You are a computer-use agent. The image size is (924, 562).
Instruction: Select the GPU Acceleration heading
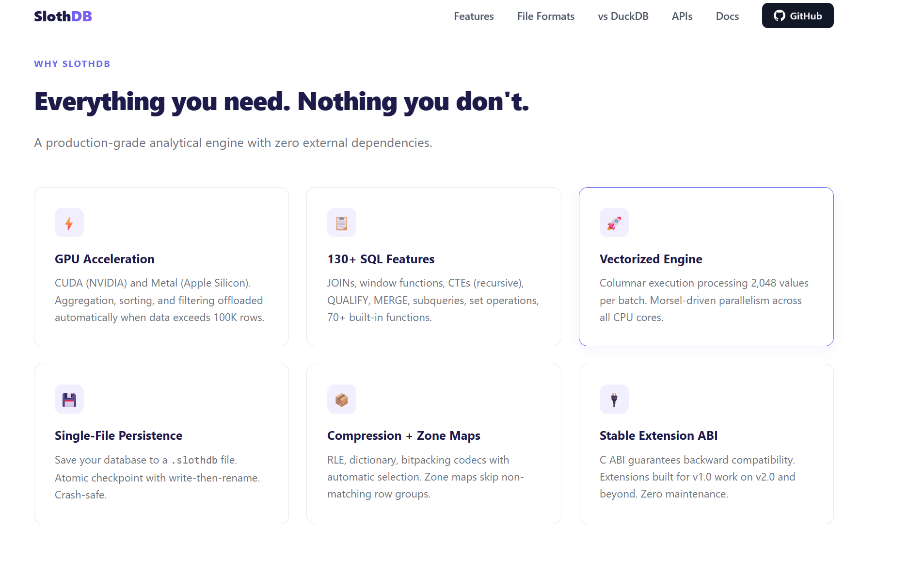[105, 259]
